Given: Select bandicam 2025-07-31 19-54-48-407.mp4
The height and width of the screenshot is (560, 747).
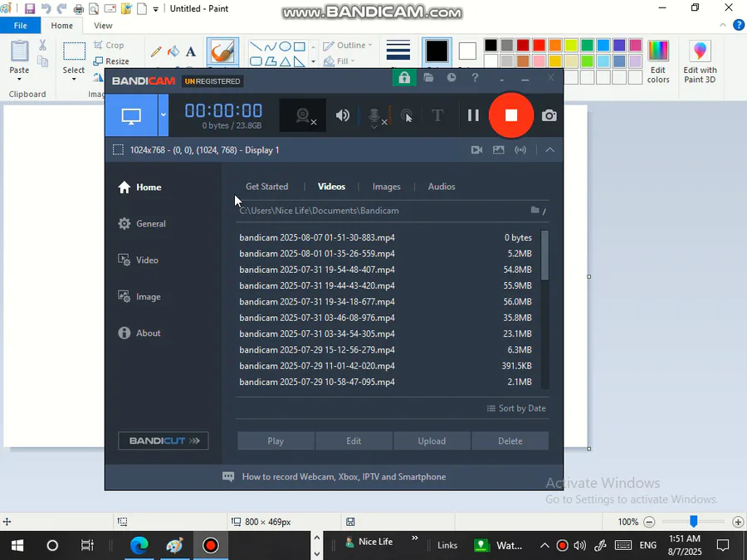Looking at the screenshot, I should pos(385,270).
